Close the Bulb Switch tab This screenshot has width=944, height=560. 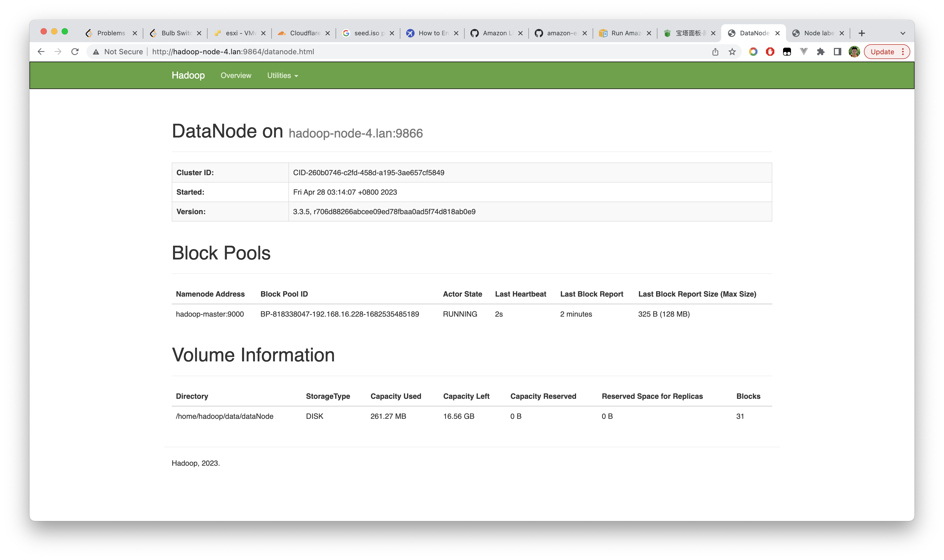tap(199, 33)
